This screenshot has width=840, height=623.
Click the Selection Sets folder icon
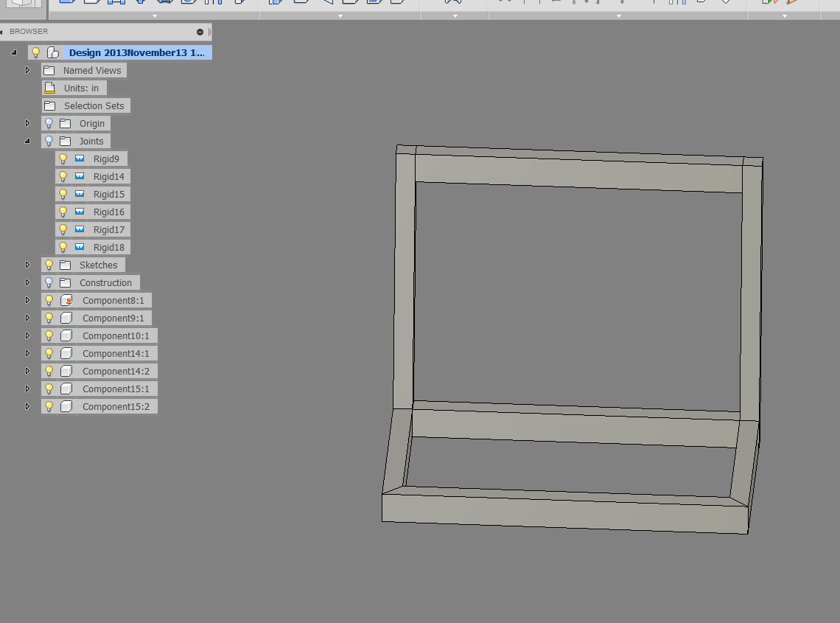coord(50,105)
